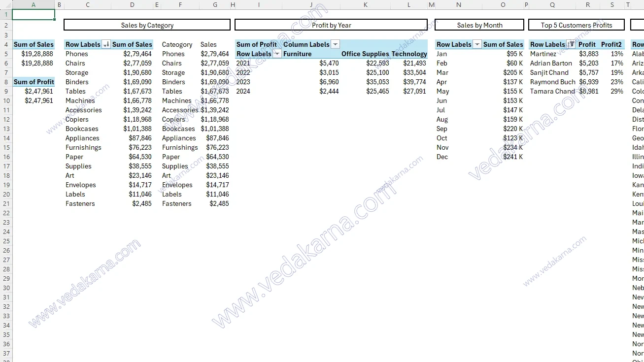Select row 20 header
Screen dimensions: 644x362
(6, 194)
